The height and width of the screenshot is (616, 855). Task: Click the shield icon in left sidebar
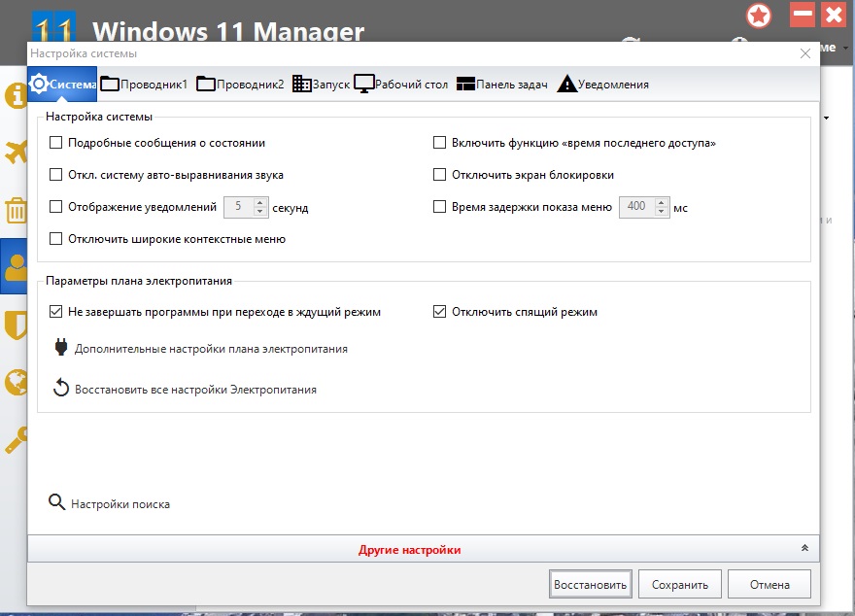pyautogui.click(x=15, y=325)
